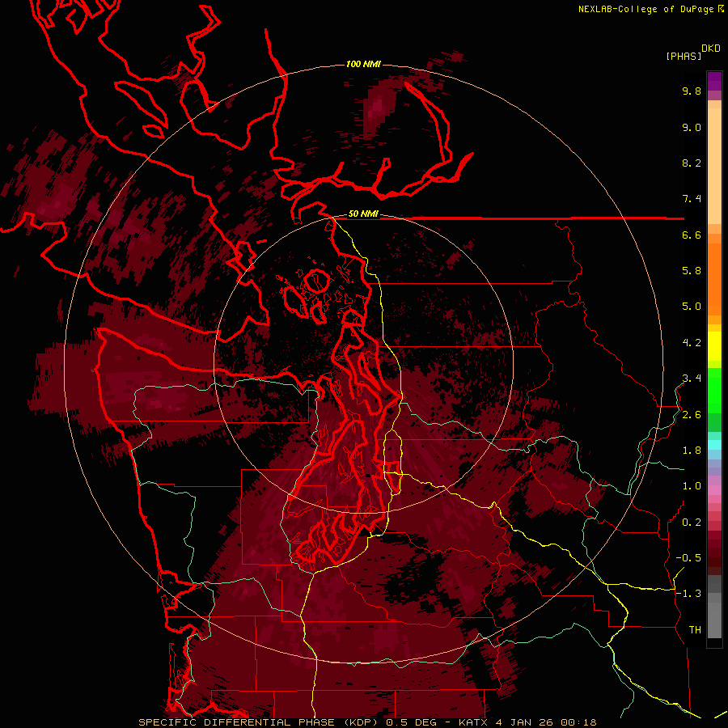Click the TH threshold label on the legend
Viewport: 728px width, 728px height.
tap(695, 630)
